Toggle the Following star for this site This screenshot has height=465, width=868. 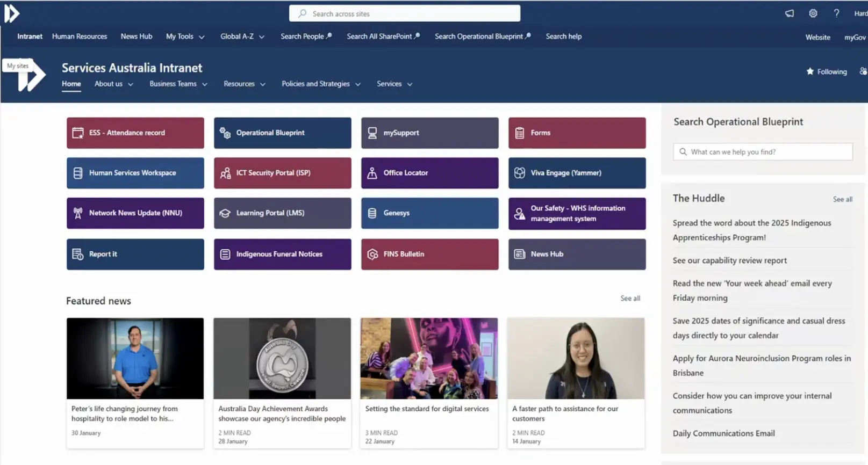coord(810,71)
